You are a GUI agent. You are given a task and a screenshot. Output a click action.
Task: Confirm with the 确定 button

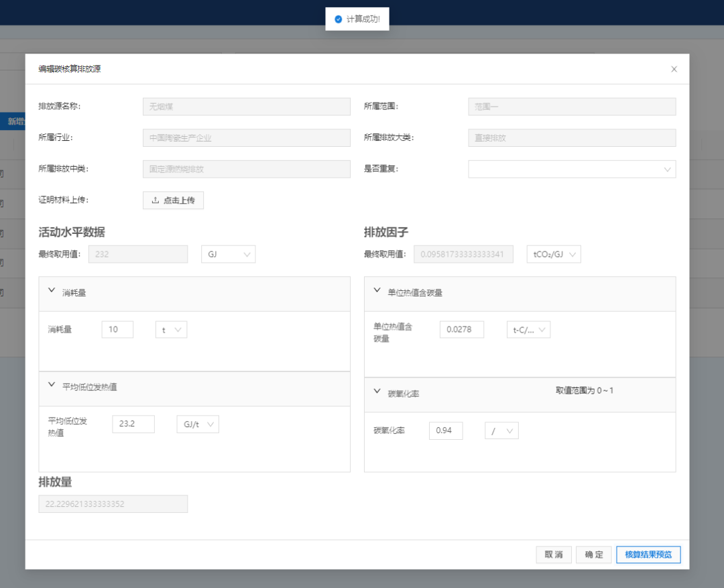593,554
